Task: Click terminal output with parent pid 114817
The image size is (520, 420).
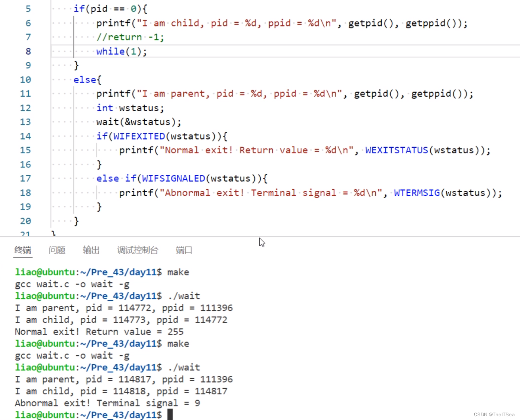Action: pos(124,379)
